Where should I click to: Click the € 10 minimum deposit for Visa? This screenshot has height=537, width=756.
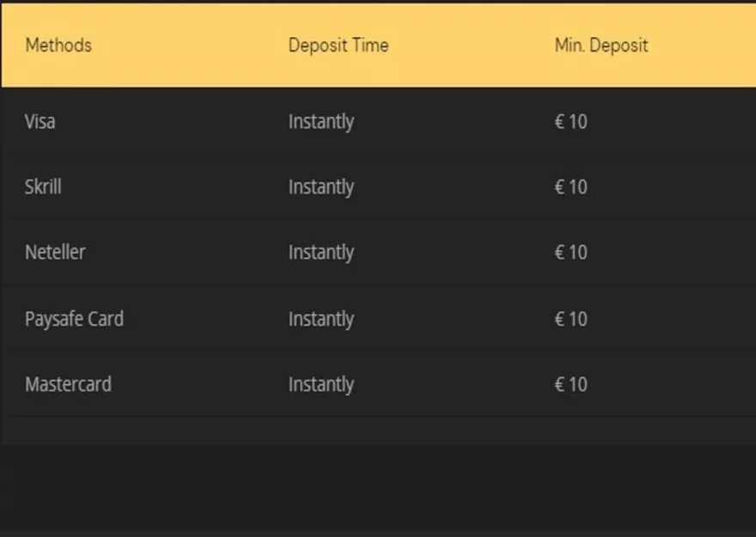tap(571, 121)
